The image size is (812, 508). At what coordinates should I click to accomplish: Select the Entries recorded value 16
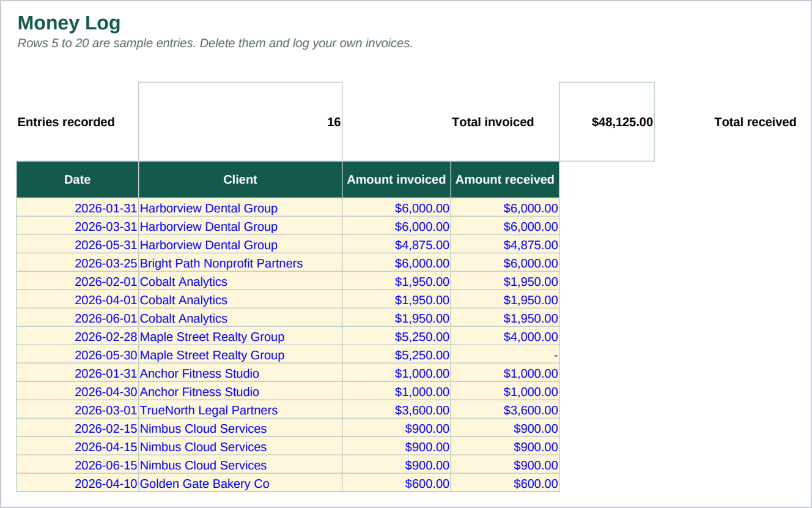point(240,122)
